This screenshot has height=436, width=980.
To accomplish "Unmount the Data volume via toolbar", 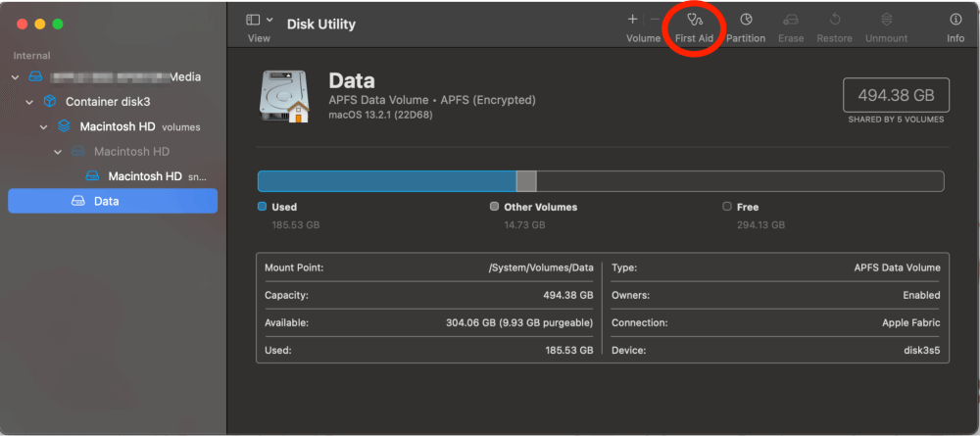I will click(886, 21).
